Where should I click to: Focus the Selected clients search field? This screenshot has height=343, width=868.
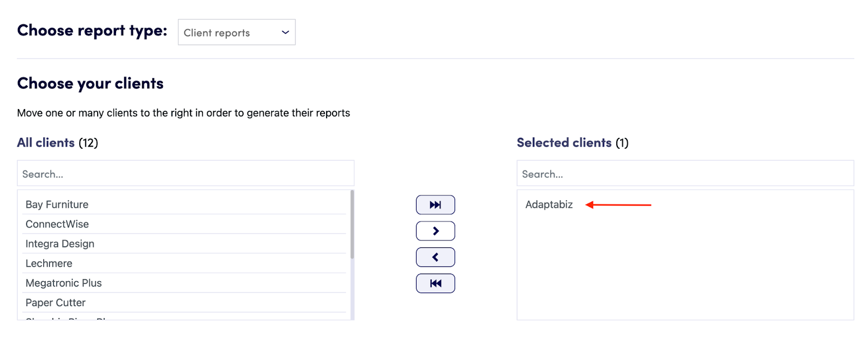[x=685, y=174]
